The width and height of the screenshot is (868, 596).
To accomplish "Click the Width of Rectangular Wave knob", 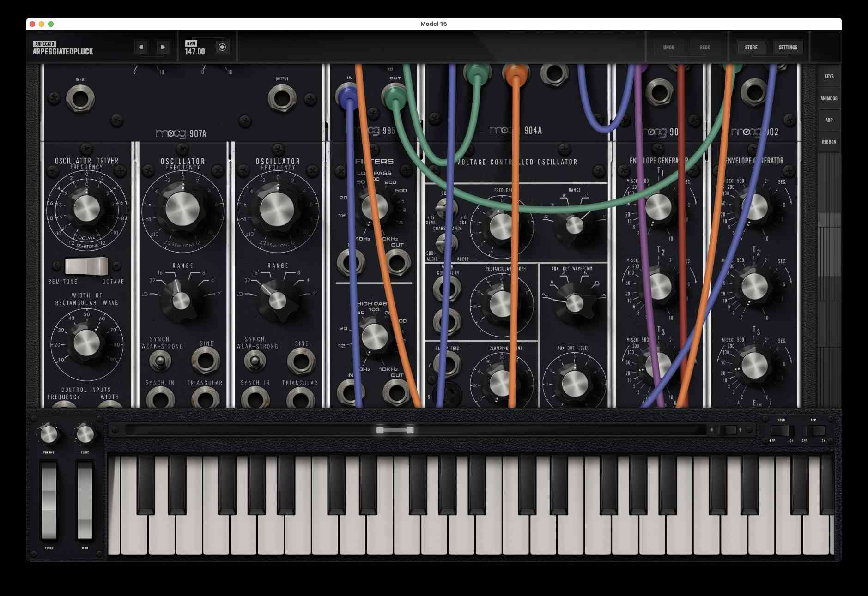I will coord(86,343).
